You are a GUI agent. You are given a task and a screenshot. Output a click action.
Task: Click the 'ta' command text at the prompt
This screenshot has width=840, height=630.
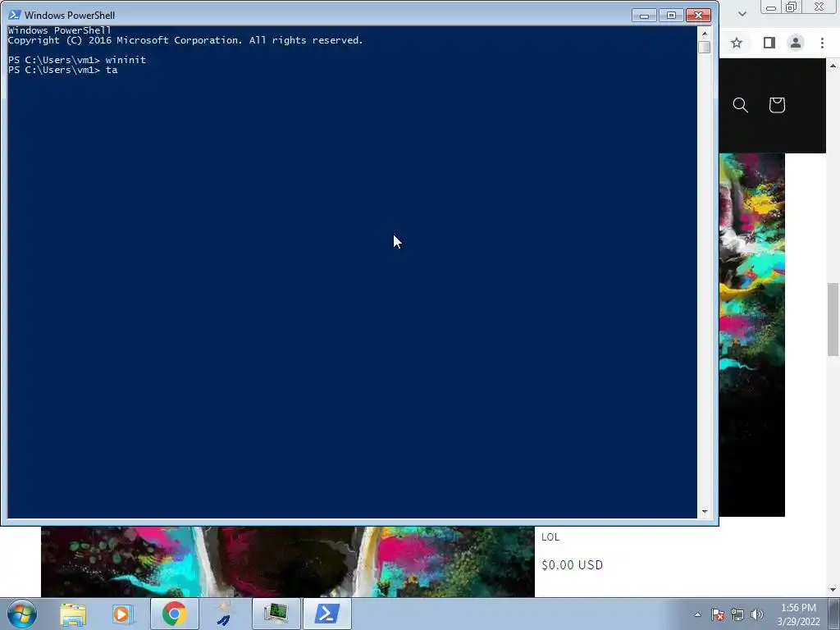point(112,71)
